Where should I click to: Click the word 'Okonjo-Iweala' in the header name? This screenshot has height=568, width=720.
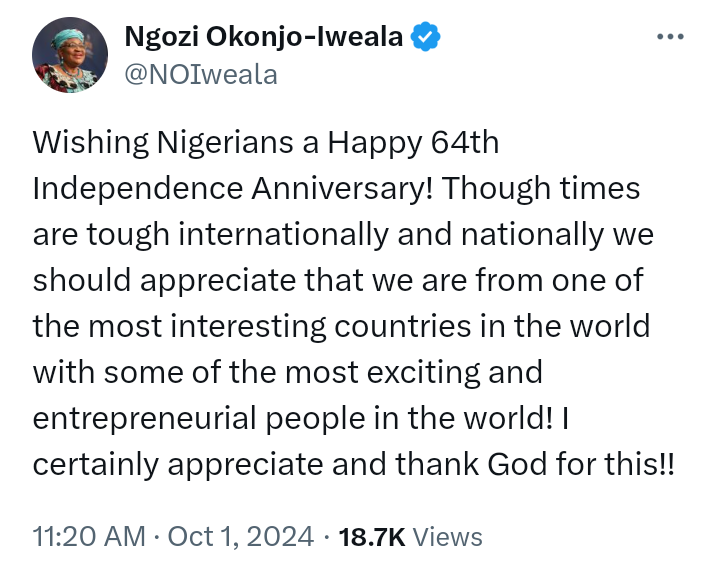(304, 37)
